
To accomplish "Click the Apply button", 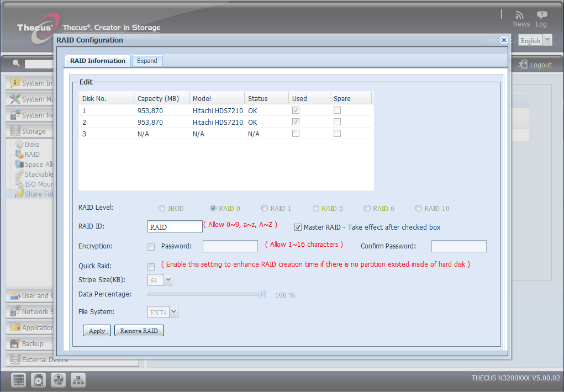I will (x=97, y=331).
